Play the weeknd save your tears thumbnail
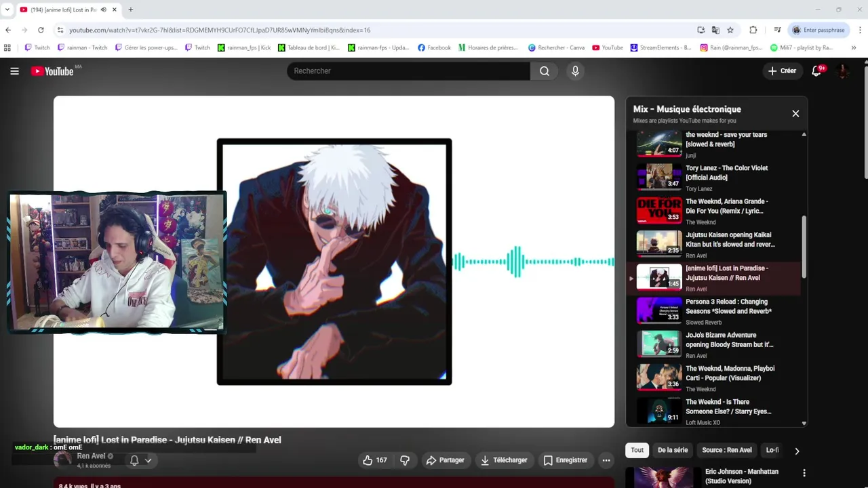868x488 pixels. click(659, 143)
